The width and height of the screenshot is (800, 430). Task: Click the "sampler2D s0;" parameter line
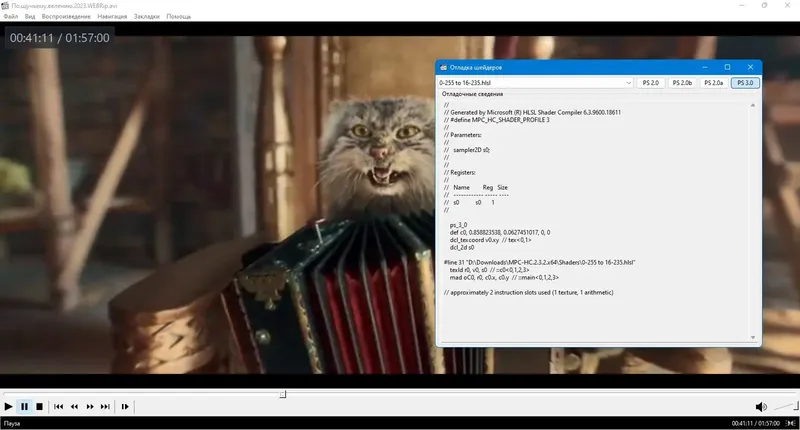click(467, 150)
